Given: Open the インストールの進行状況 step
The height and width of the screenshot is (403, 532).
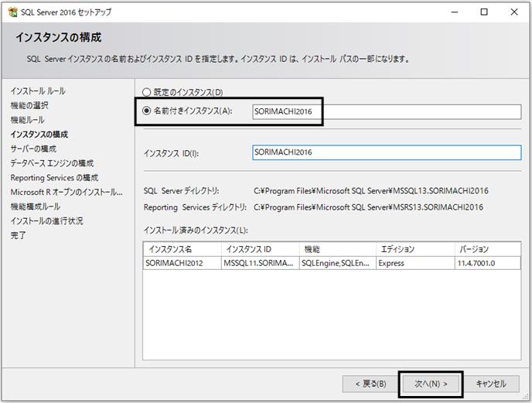Looking at the screenshot, I should 46,221.
